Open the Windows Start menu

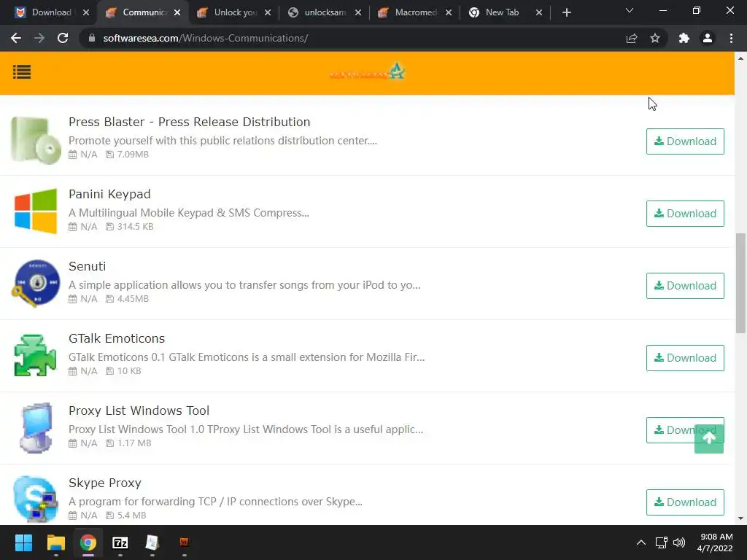[23, 542]
